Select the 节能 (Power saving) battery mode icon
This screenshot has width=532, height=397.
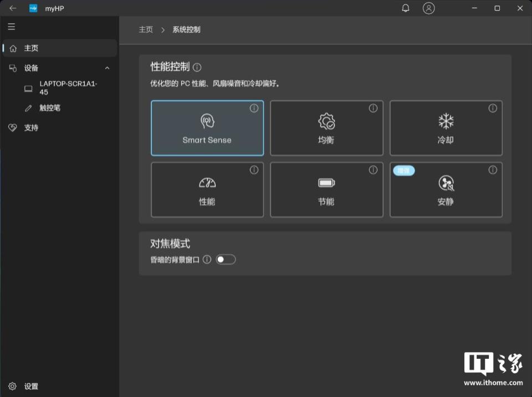point(326,181)
